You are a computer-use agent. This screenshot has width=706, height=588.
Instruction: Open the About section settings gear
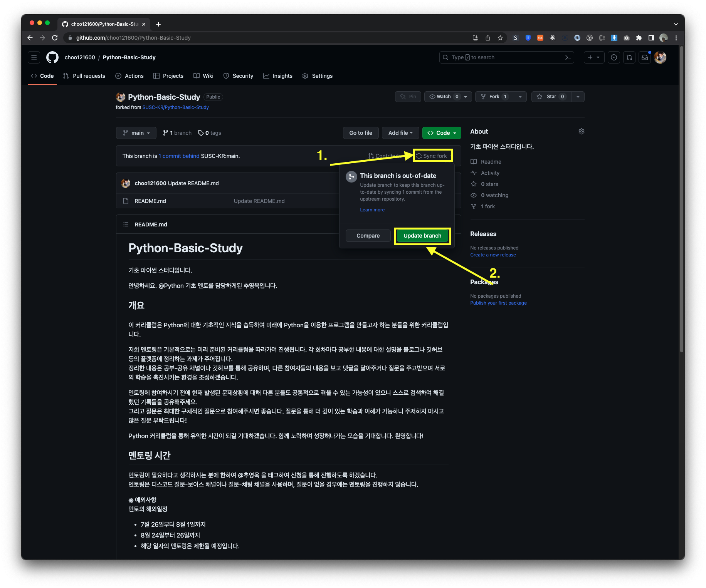(x=581, y=131)
